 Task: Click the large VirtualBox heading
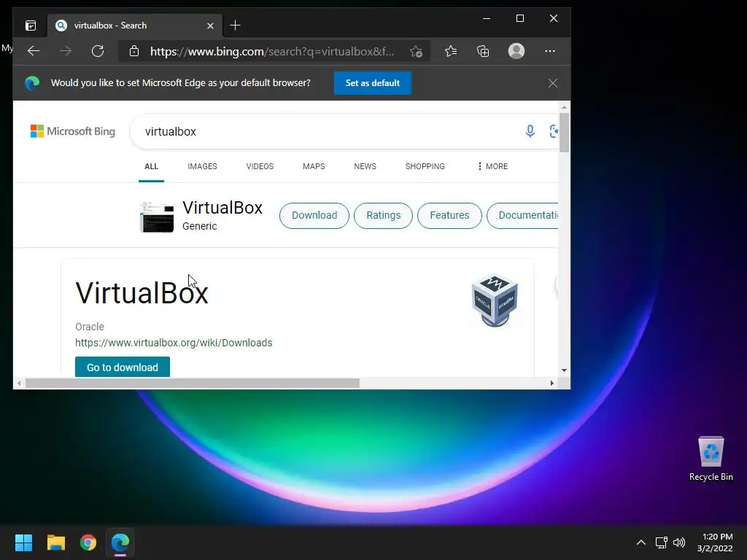(142, 292)
